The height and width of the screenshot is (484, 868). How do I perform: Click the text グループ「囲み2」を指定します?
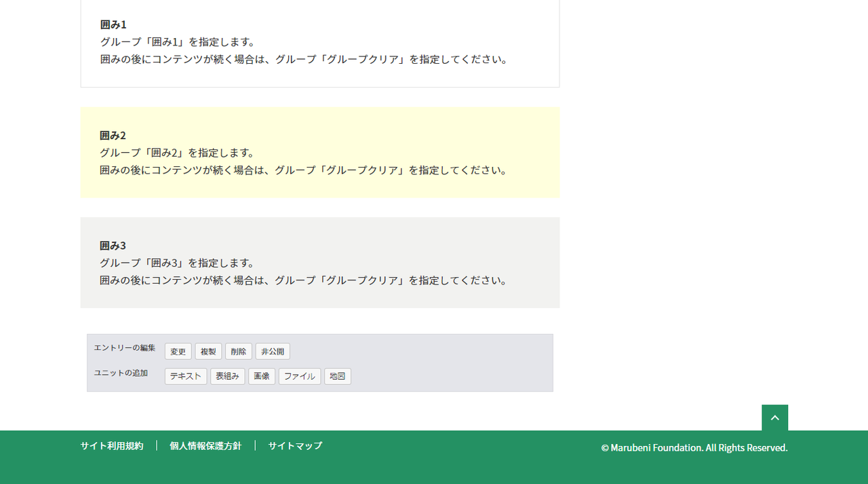pos(177,153)
